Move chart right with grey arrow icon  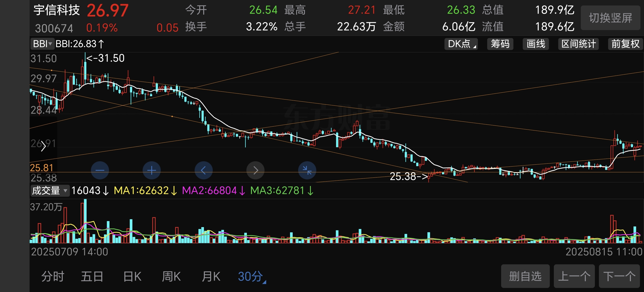pyautogui.click(x=255, y=171)
